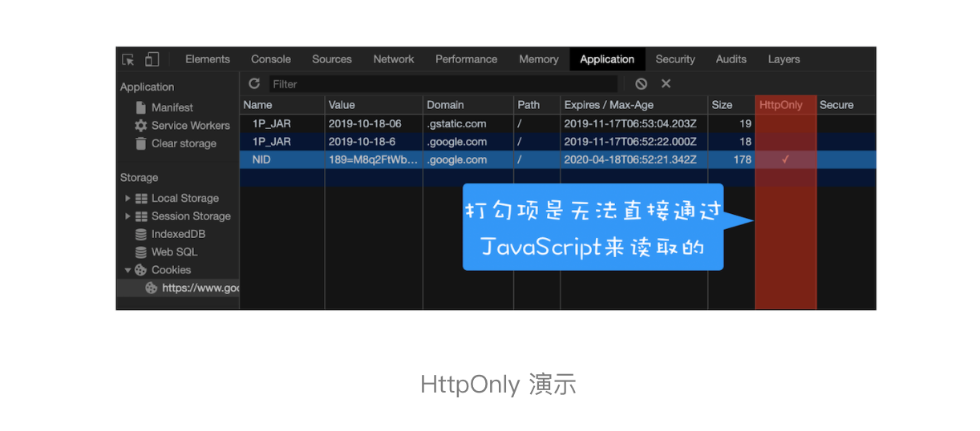The height and width of the screenshot is (431, 980).
Task: Sort by the Path column header
Action: pos(537,105)
